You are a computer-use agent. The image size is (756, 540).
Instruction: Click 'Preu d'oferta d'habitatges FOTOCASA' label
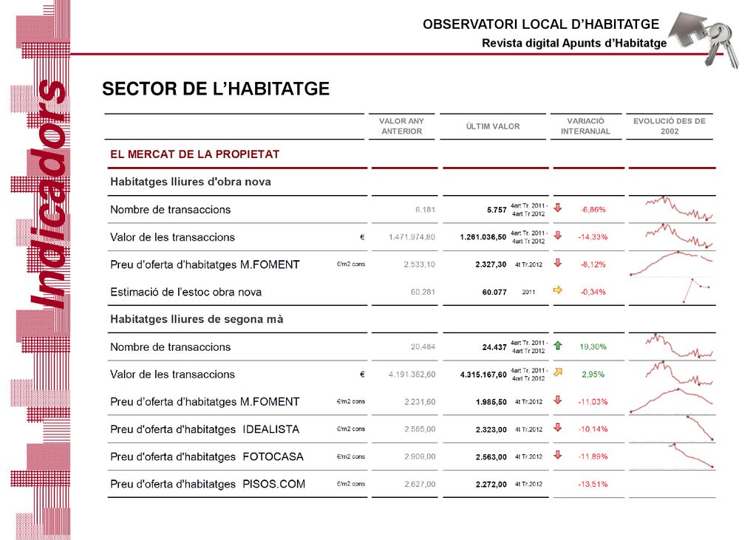pos(207,457)
